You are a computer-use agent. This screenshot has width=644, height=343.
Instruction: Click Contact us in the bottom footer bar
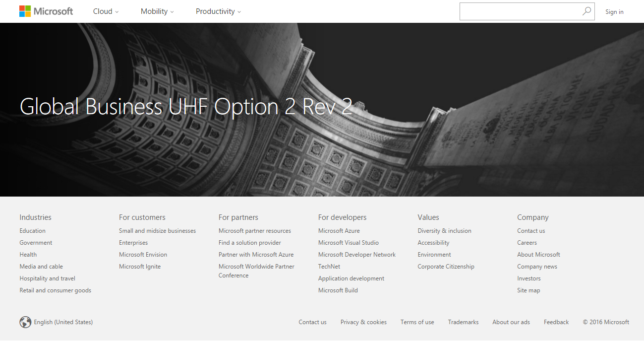pyautogui.click(x=312, y=322)
